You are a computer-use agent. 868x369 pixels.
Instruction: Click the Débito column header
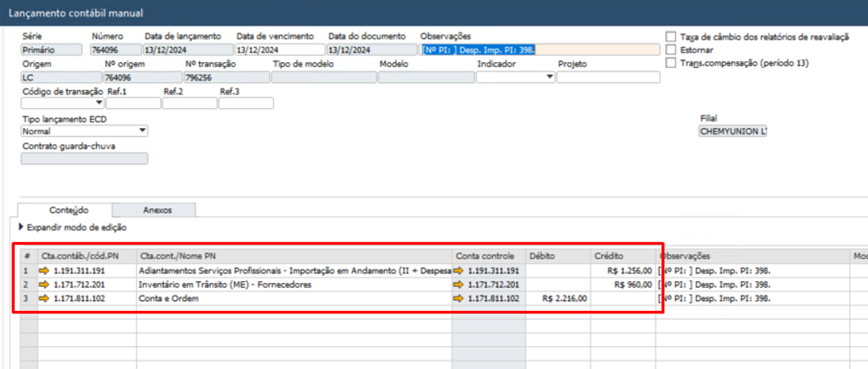[558, 256]
